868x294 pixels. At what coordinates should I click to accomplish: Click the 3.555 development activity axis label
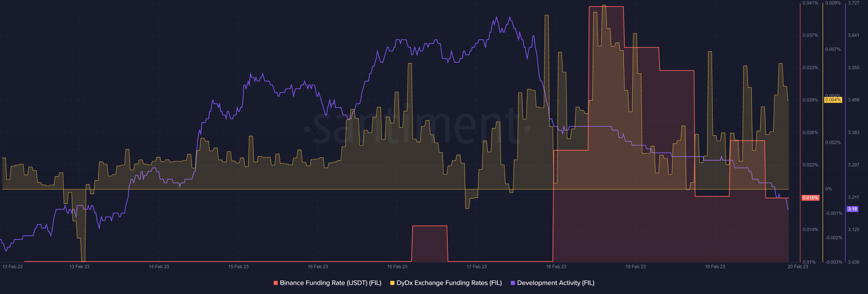click(x=854, y=68)
